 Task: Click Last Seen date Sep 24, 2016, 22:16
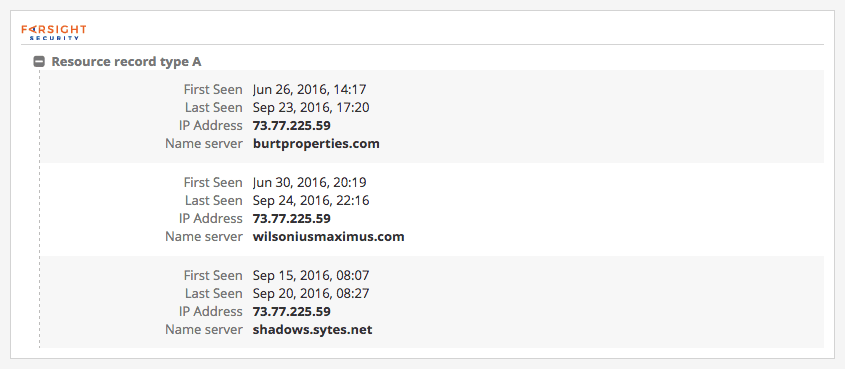pyautogui.click(x=311, y=200)
